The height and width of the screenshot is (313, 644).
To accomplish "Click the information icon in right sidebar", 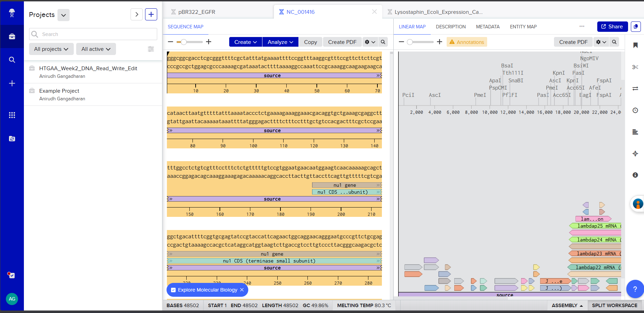I will pyautogui.click(x=635, y=175).
